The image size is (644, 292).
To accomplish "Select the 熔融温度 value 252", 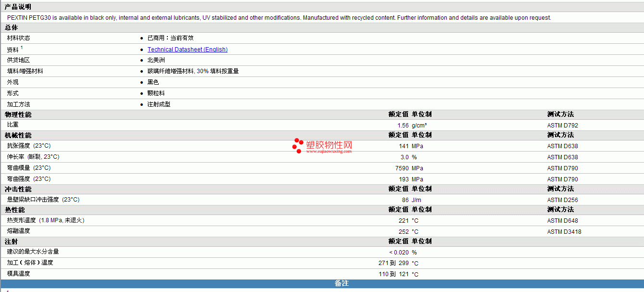I will coord(404,232).
